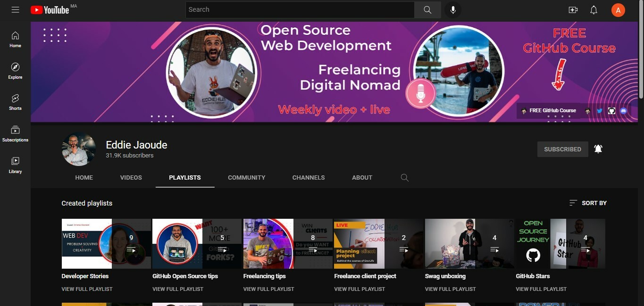Click the search magnifier button

click(x=427, y=10)
